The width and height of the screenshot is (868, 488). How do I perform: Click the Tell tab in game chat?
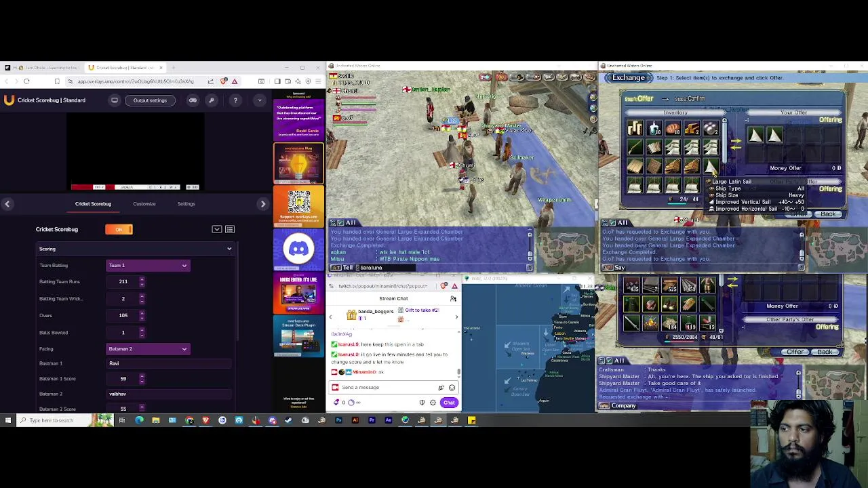(342, 268)
